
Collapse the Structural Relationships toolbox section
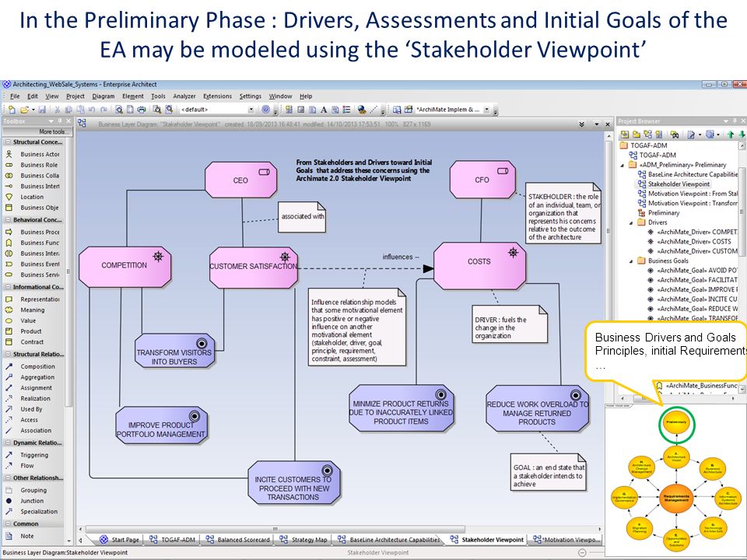(x=8, y=355)
